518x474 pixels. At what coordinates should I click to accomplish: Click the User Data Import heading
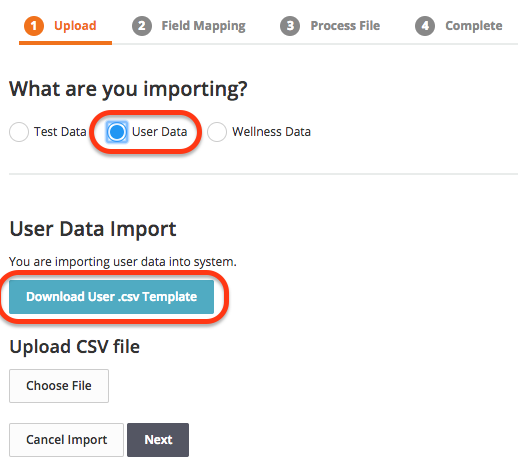pos(93,229)
